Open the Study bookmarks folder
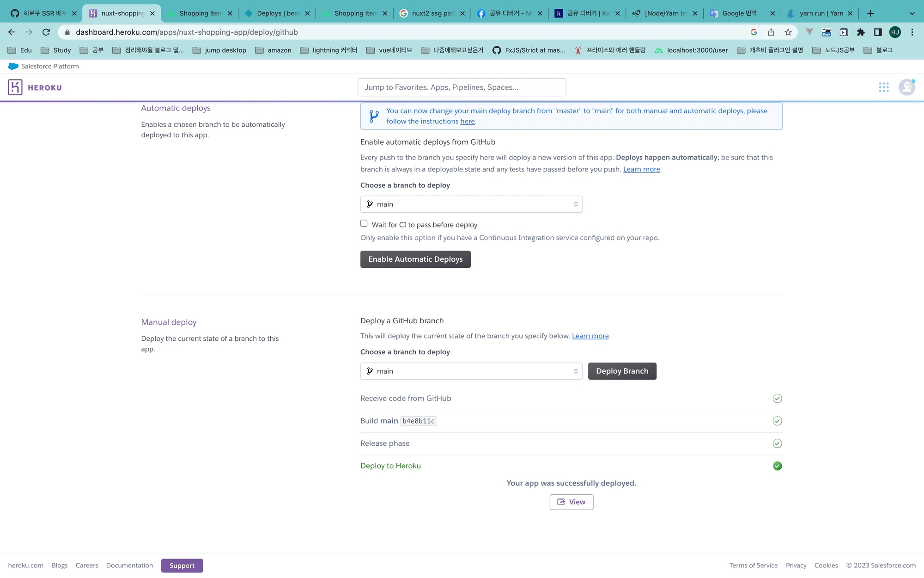The width and height of the screenshot is (924, 578). click(x=56, y=50)
